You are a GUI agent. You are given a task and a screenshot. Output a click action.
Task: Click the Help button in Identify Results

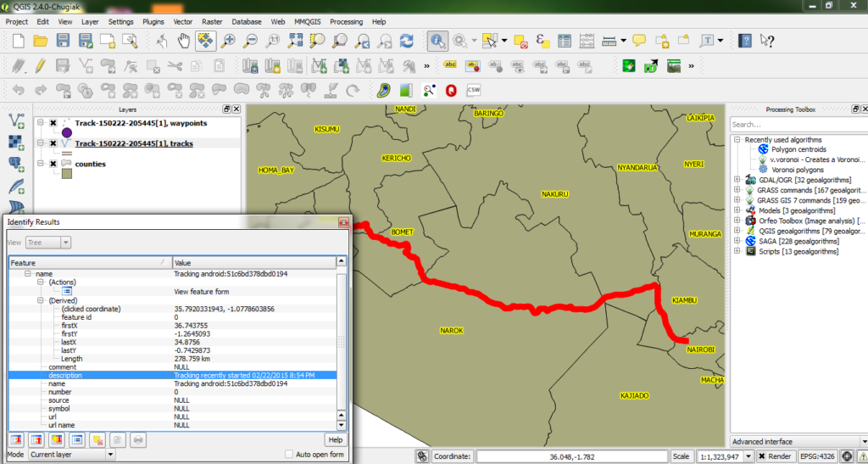point(336,439)
